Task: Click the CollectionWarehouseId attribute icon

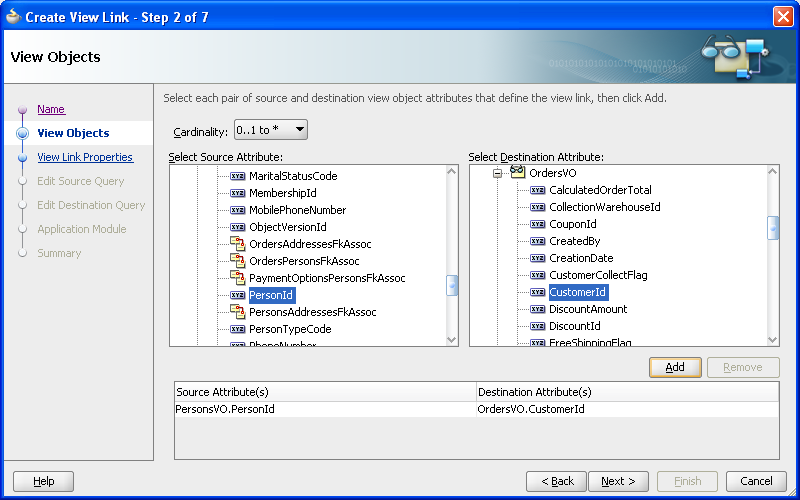Action: point(537,207)
